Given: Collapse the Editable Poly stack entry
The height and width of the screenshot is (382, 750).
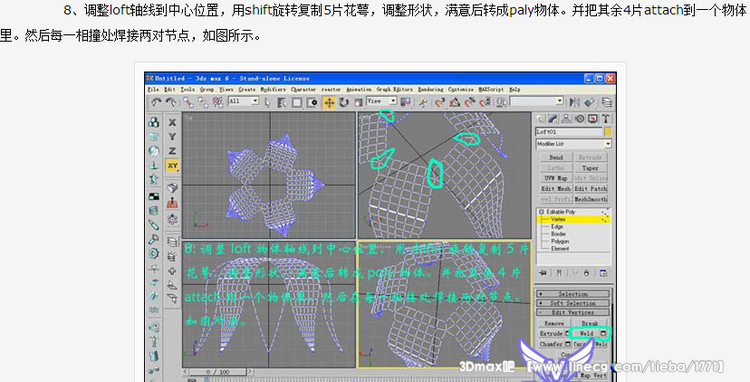Looking at the screenshot, I should point(541,212).
